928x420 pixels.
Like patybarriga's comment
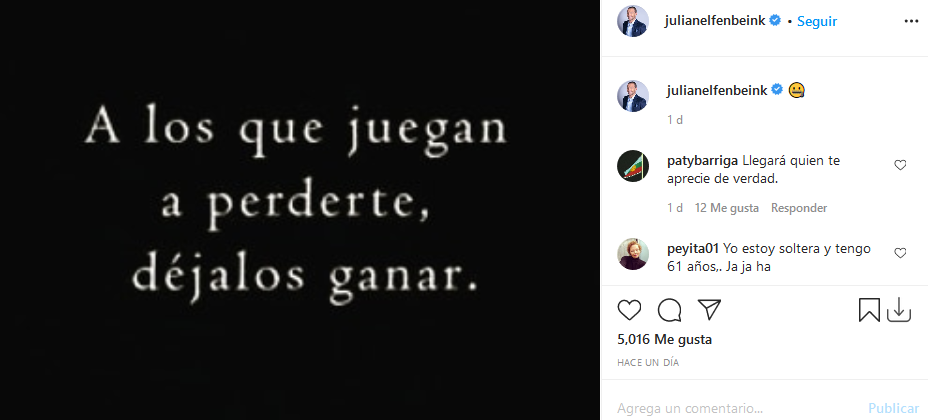click(900, 166)
